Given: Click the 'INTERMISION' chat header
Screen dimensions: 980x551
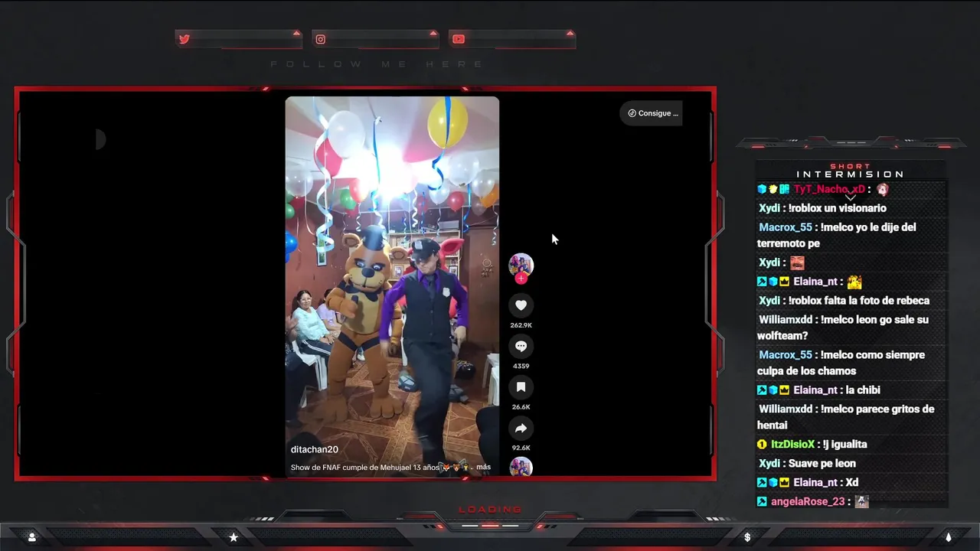Looking at the screenshot, I should pyautogui.click(x=851, y=174).
